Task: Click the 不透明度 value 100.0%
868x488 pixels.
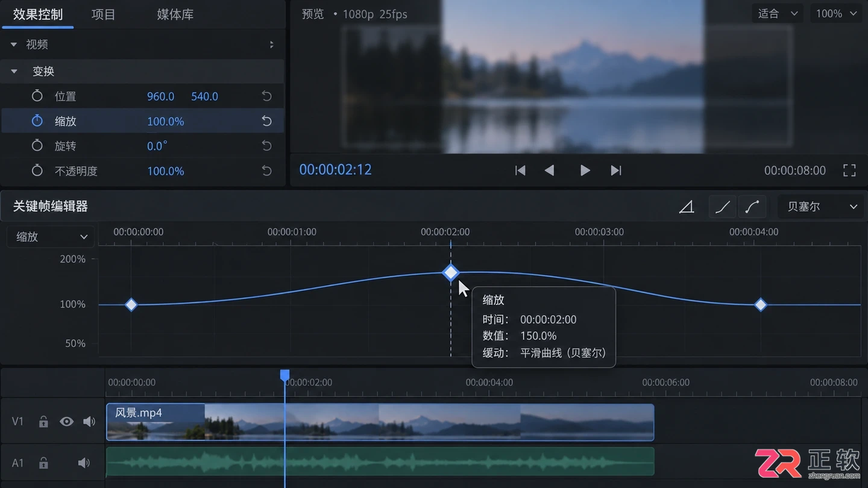Action: [x=166, y=171]
